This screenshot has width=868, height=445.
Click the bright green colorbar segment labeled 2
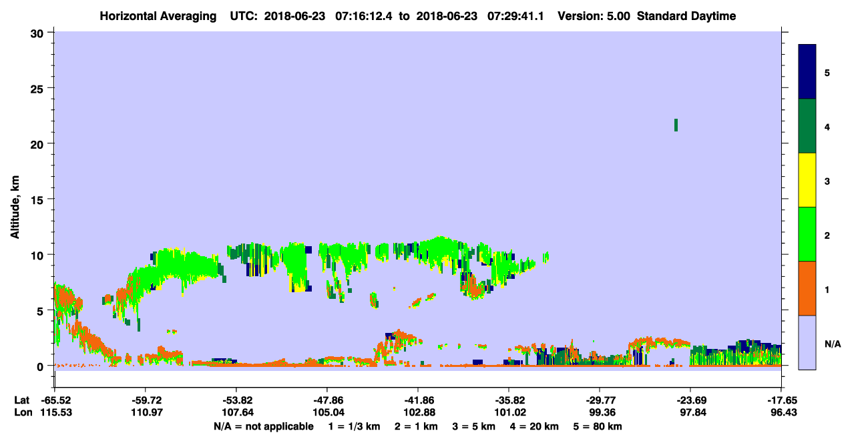pos(807,234)
